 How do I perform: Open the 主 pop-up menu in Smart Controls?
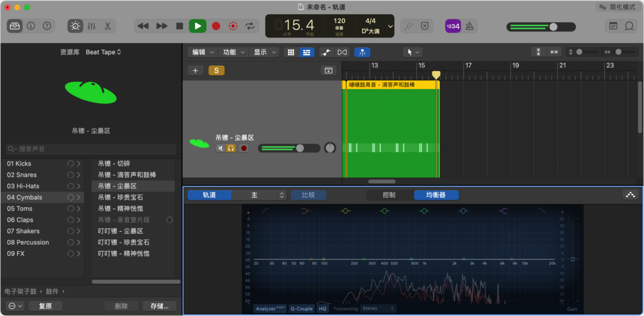pyautogui.click(x=259, y=195)
